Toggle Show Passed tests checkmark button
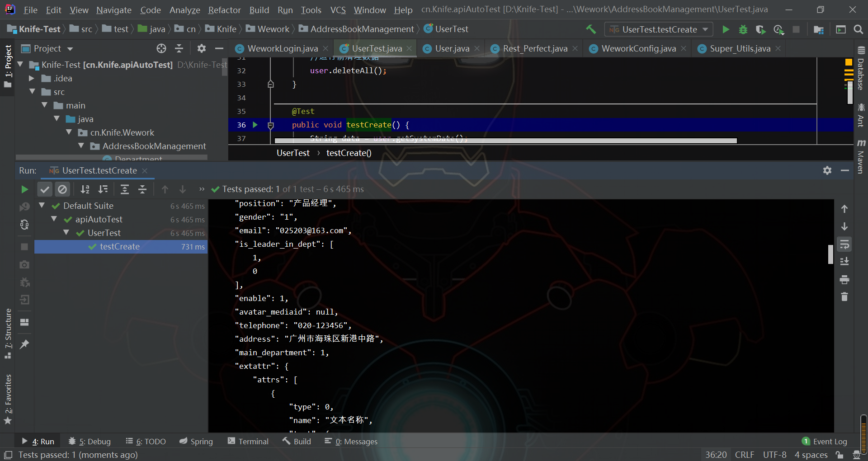This screenshot has width=868, height=461. tap(44, 189)
